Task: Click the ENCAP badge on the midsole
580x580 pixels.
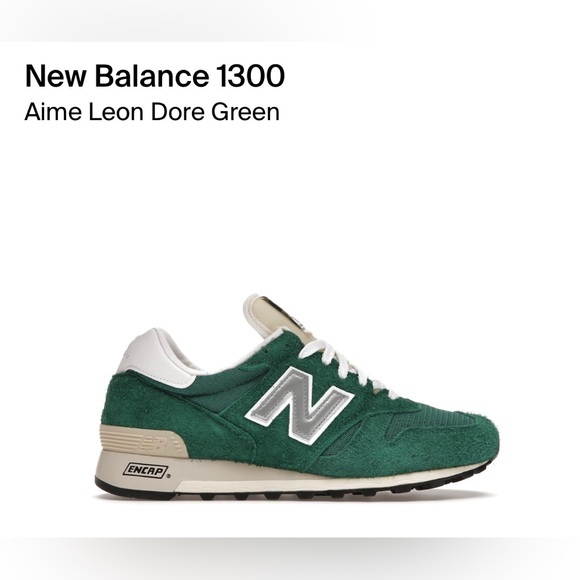Action: 146,471
